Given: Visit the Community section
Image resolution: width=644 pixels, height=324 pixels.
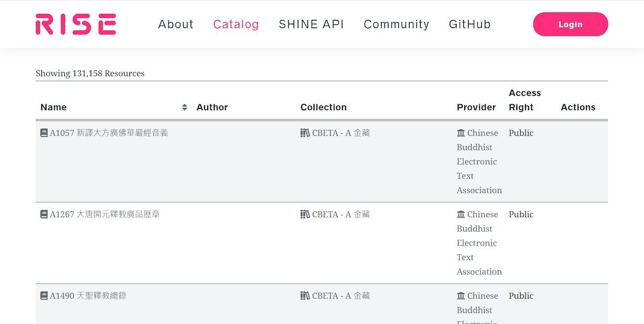Looking at the screenshot, I should pyautogui.click(x=396, y=24).
